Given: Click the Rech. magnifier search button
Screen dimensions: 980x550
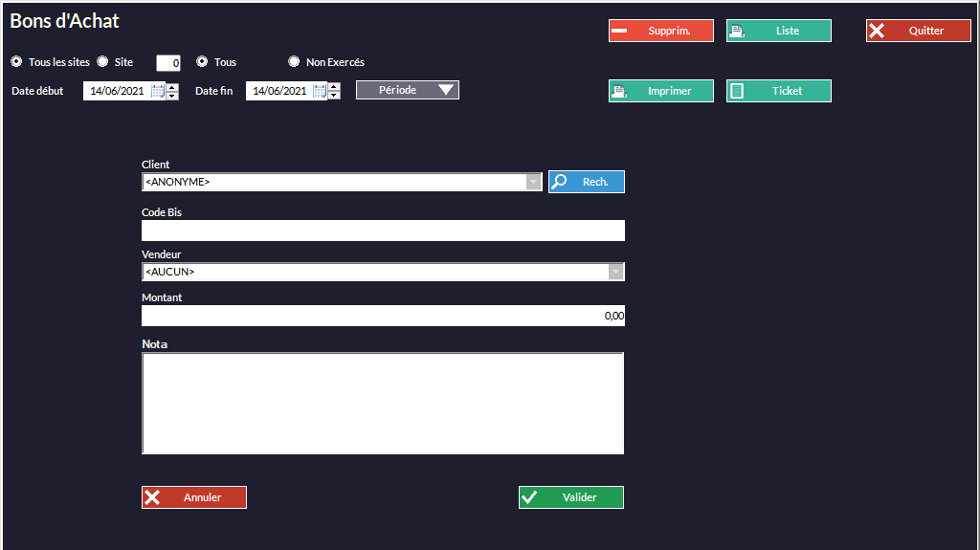Looking at the screenshot, I should 586,182.
